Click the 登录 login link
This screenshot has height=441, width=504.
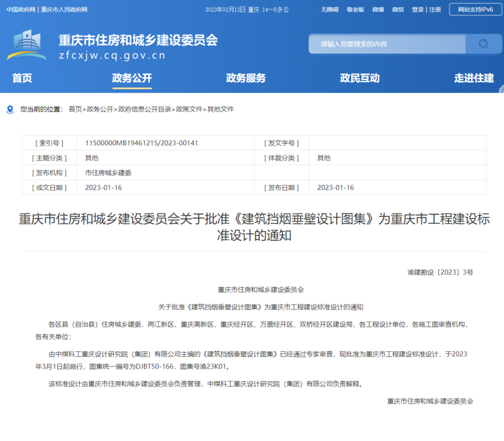pos(418,9)
